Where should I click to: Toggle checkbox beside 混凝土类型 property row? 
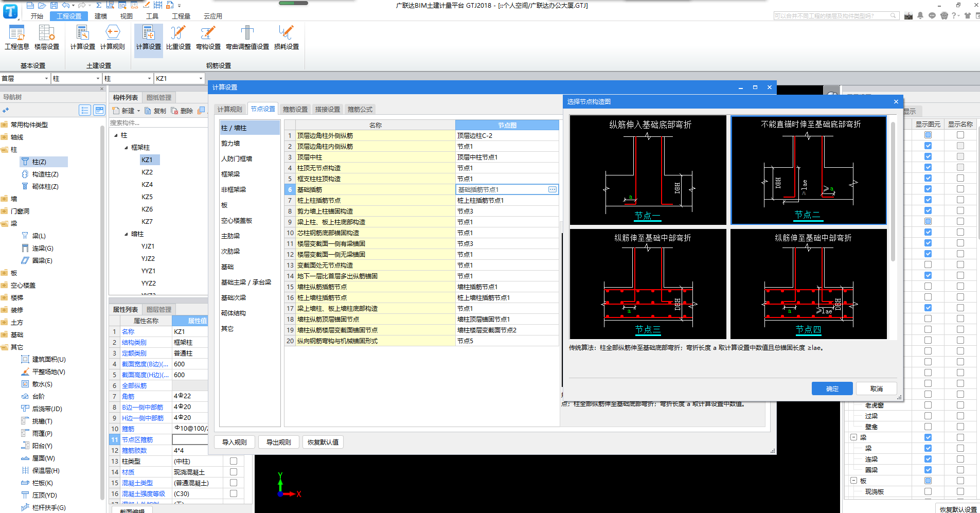click(x=234, y=483)
